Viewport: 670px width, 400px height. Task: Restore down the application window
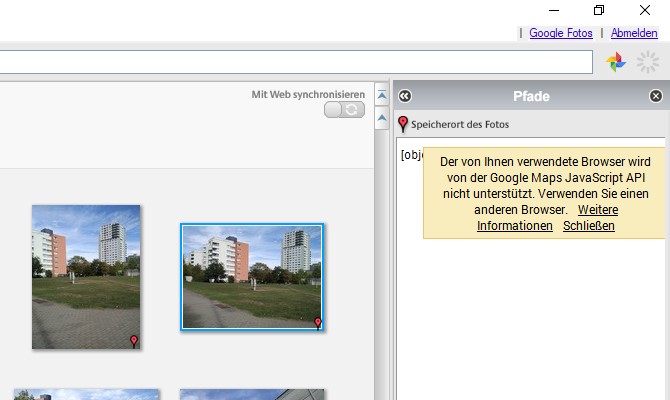[599, 10]
